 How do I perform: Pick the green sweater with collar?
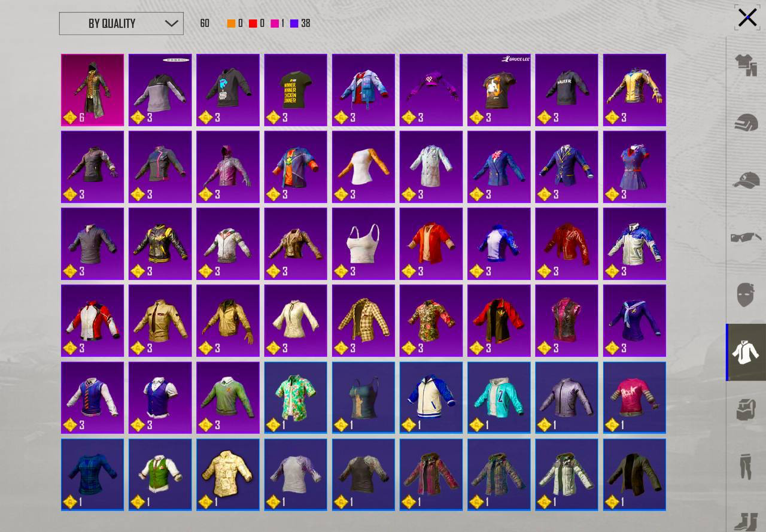228,397
